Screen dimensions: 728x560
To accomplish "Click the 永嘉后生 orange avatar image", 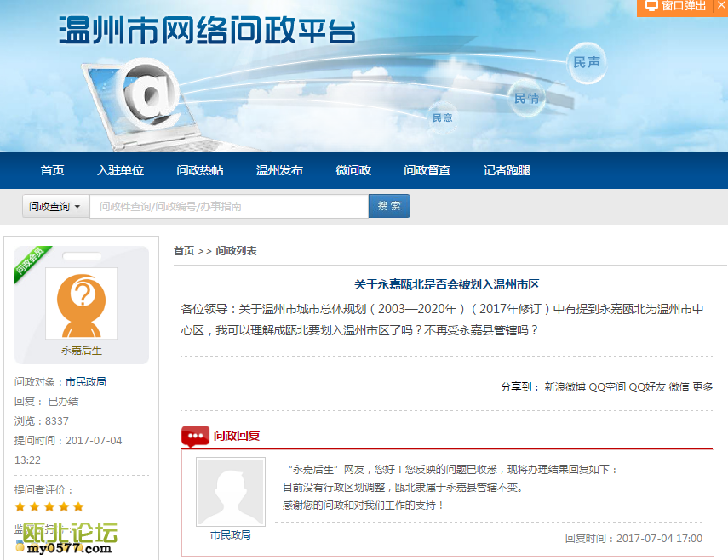I will tap(81, 304).
